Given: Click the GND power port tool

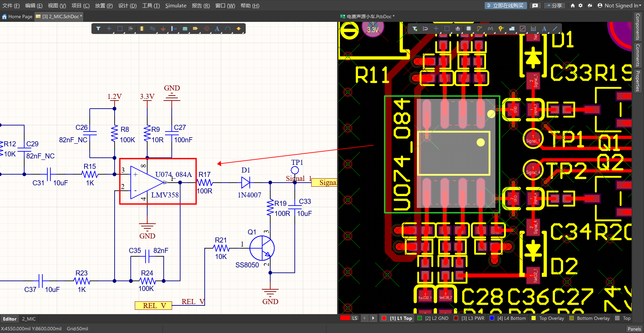Looking at the screenshot, I should 163,29.
